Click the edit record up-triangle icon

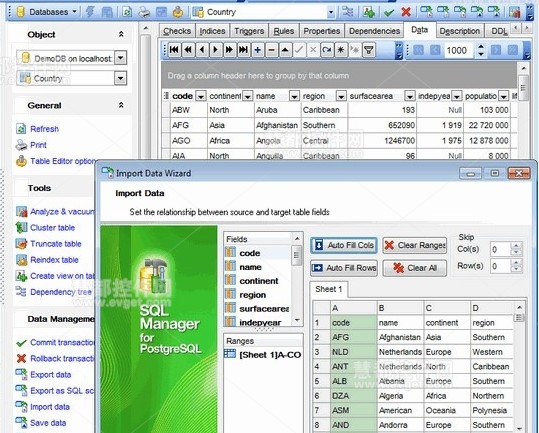[x=285, y=51]
